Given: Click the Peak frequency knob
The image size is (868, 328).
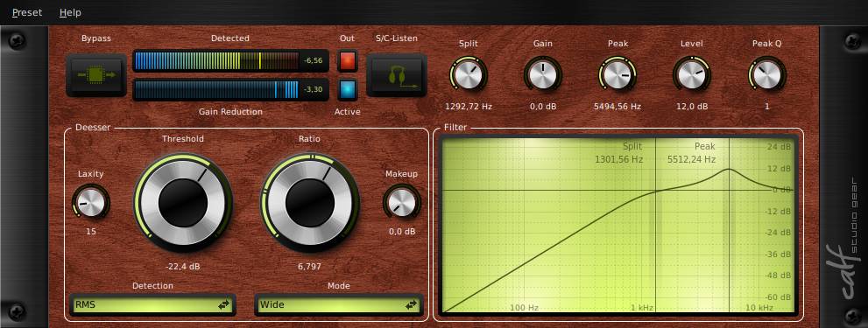Looking at the screenshot, I should [617, 74].
